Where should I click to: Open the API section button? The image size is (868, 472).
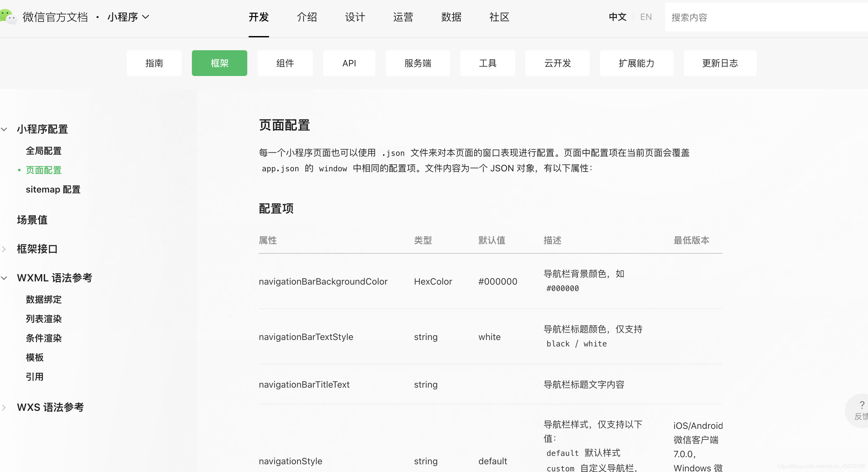click(349, 63)
